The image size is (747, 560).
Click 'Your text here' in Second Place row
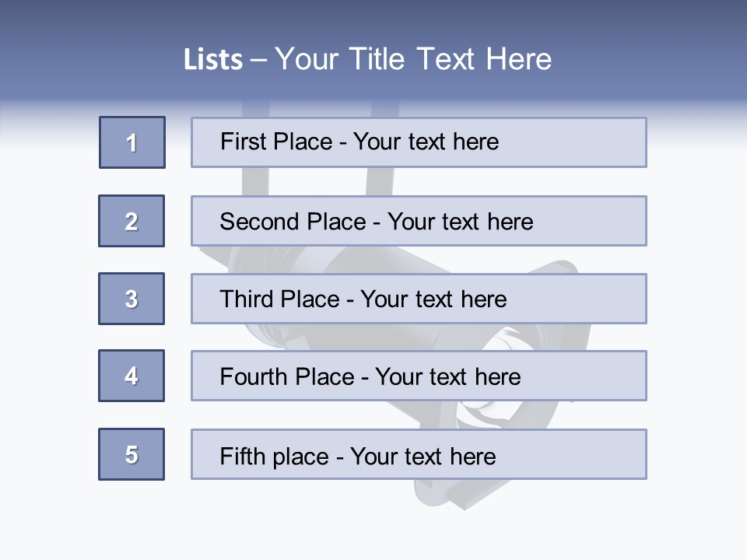click(460, 222)
